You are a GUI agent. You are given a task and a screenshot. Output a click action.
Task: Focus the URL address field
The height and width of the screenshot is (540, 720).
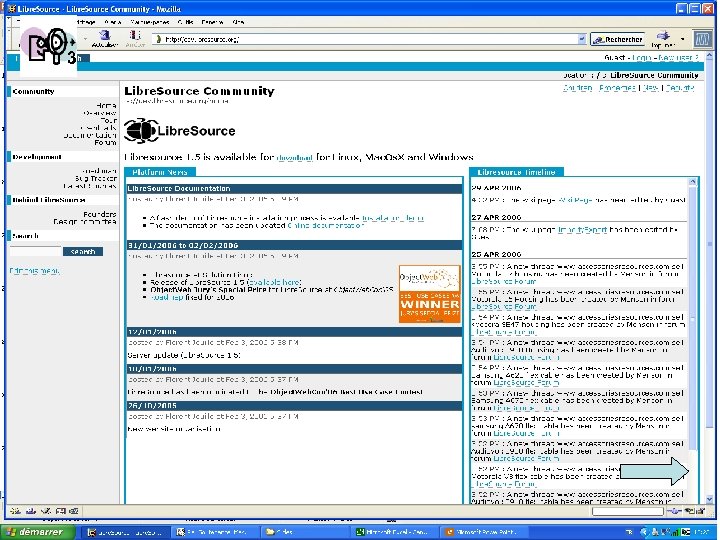pos(365,39)
